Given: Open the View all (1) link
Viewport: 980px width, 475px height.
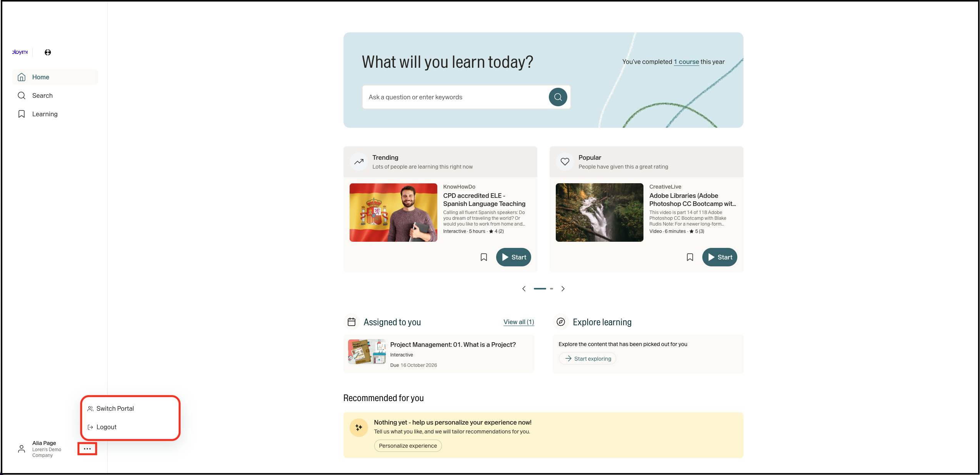Looking at the screenshot, I should point(518,322).
